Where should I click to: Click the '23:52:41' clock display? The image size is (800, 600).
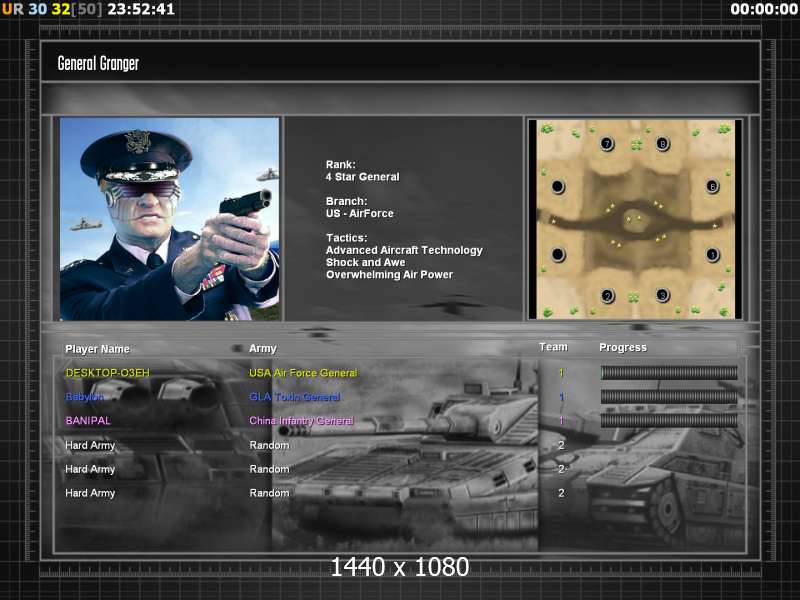coord(141,9)
